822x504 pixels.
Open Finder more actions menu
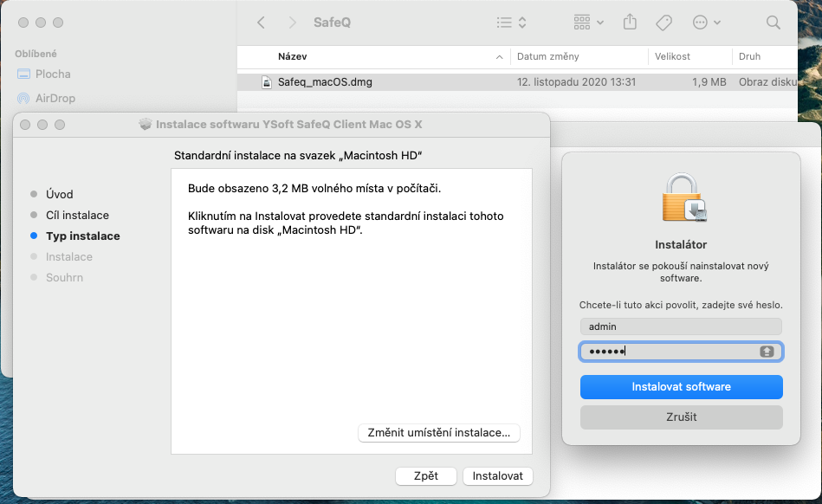pyautogui.click(x=706, y=23)
